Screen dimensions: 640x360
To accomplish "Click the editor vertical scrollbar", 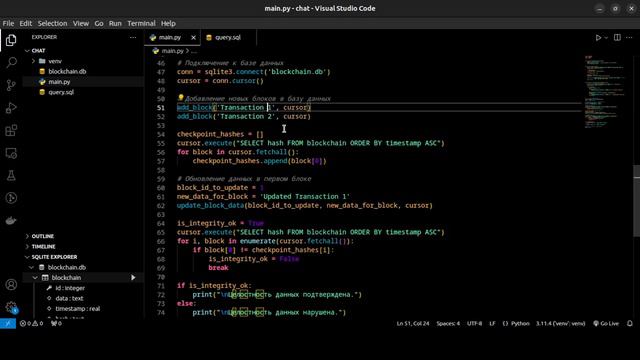I will [x=637, y=200].
